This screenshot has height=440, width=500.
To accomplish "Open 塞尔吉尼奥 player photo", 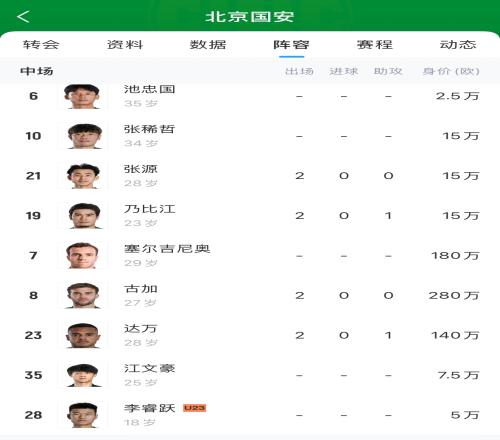I will [x=82, y=256].
